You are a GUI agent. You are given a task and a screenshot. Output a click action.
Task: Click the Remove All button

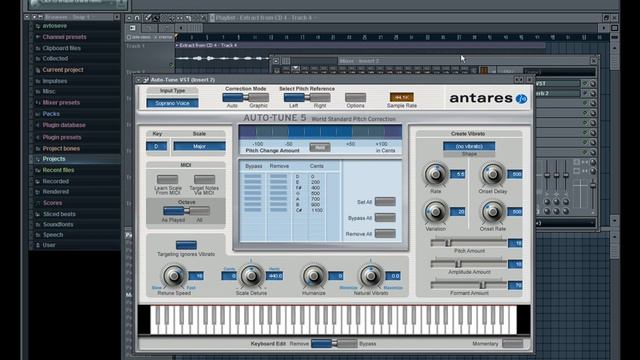click(385, 233)
